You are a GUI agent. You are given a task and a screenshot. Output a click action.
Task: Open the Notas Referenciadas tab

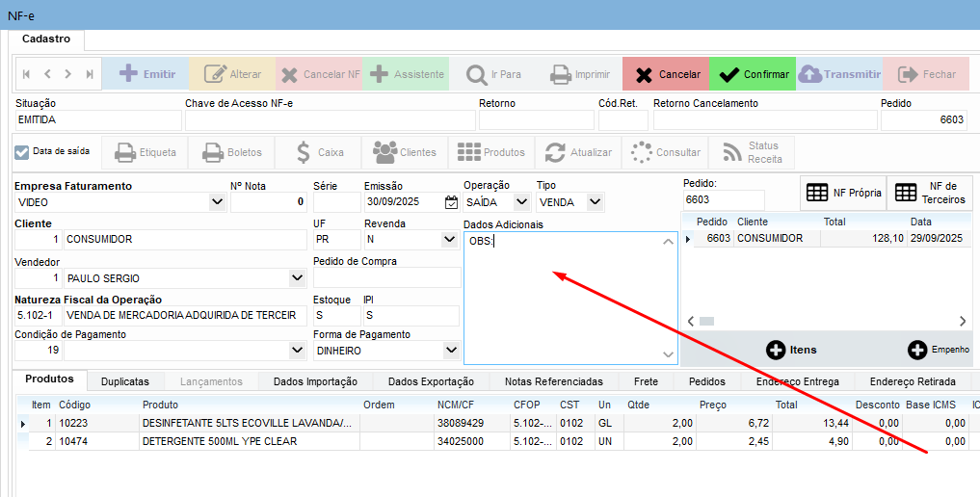(x=553, y=381)
